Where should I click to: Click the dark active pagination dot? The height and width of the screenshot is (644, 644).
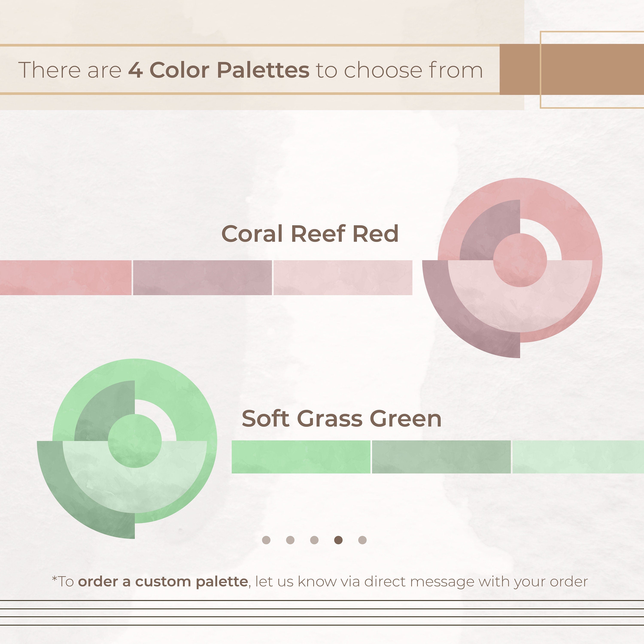coord(338,540)
